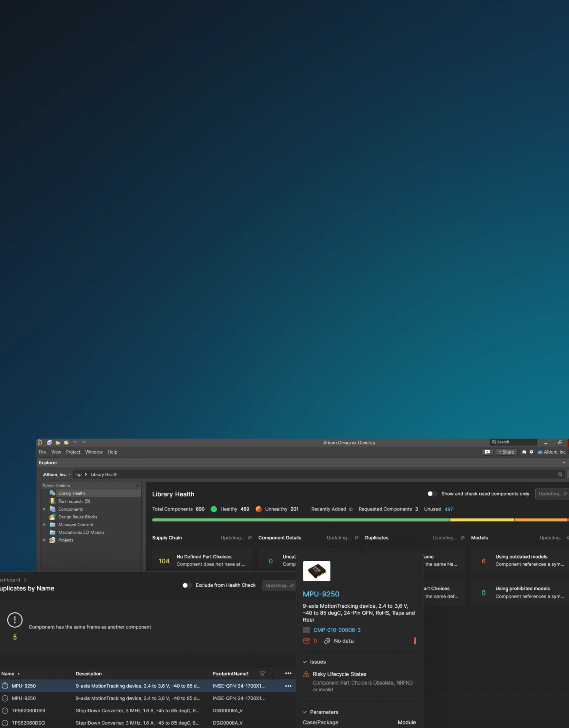This screenshot has height=728, width=569.
Task: Click the magnifier icon in Explorer address bar
Action: pyautogui.click(x=560, y=475)
